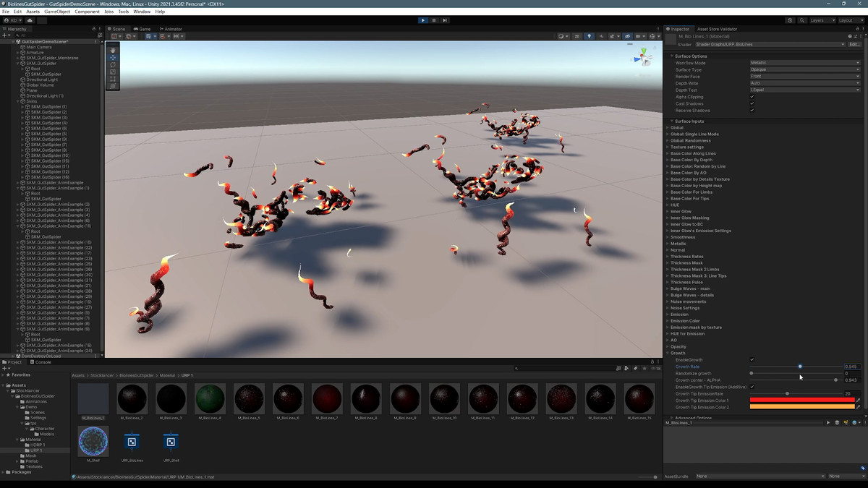Select the Move tool in Scene toolbar
Screen dimensions: 868x488
[x=113, y=57]
